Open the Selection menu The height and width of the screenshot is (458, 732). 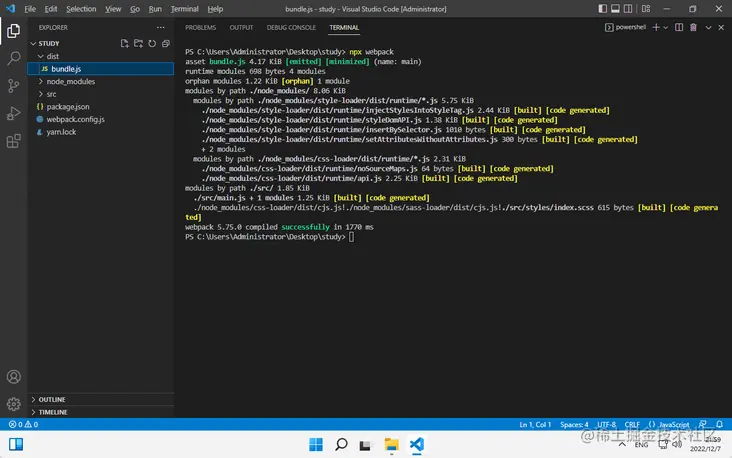[x=81, y=9]
